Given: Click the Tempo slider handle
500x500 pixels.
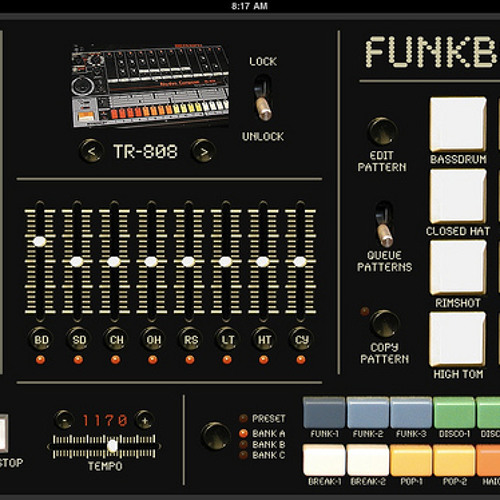Looking at the screenshot, I should coord(112,446).
